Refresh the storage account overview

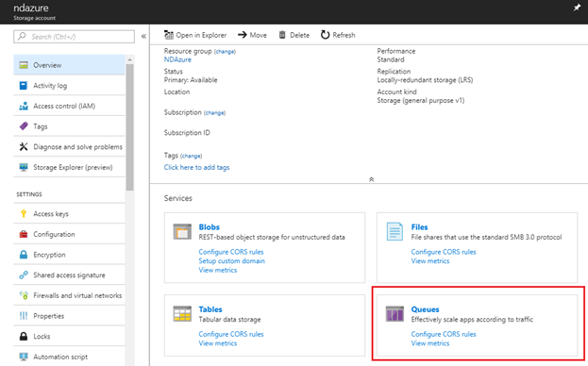click(x=338, y=35)
